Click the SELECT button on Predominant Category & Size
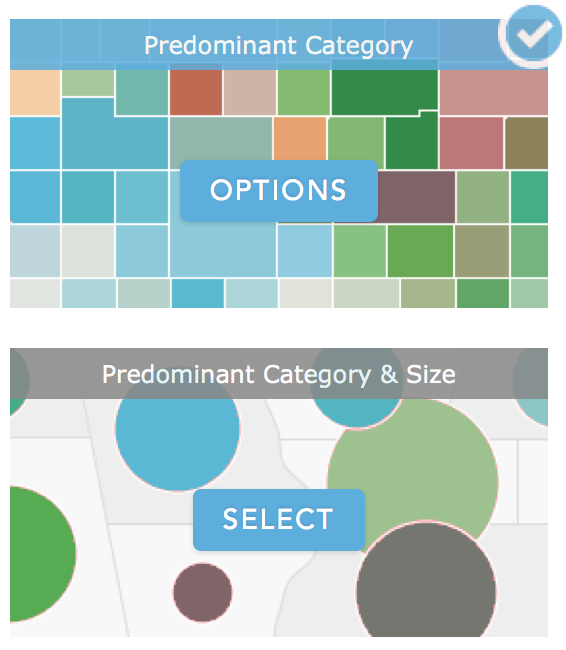566x650 pixels. (279, 519)
